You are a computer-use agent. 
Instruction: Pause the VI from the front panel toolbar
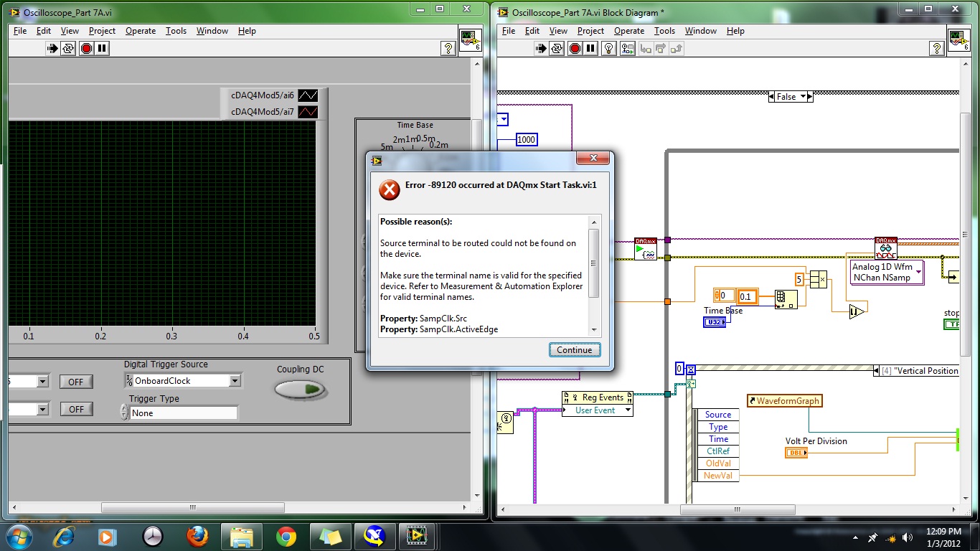(102, 49)
